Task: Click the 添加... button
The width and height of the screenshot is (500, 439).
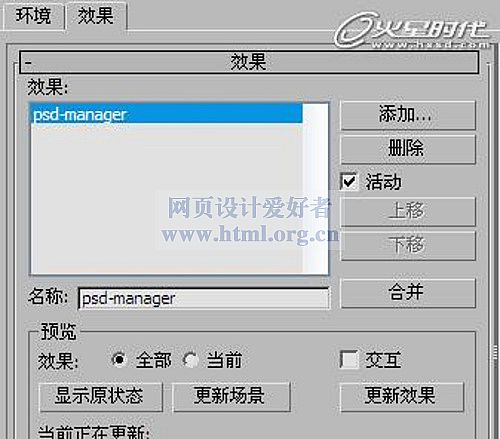Action: 408,115
